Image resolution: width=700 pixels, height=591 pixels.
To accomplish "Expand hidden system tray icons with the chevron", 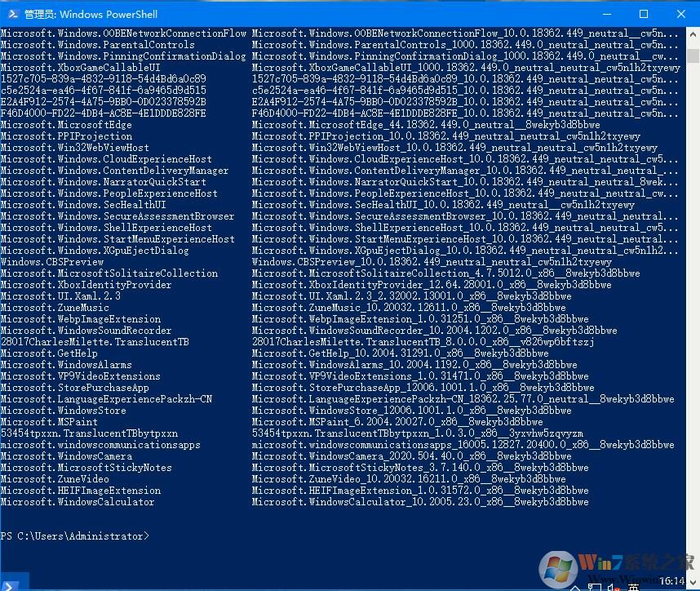I will (574, 587).
